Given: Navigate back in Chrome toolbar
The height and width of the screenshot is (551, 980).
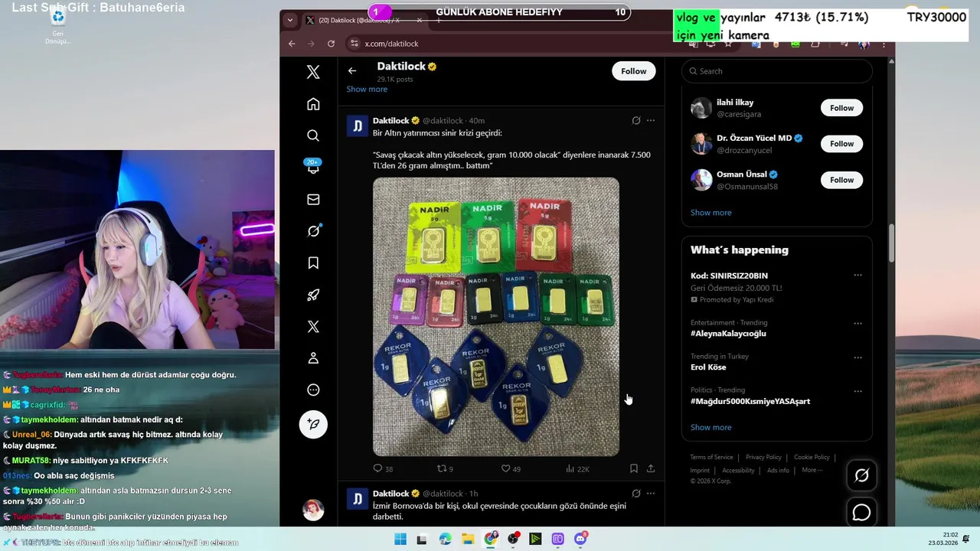Looking at the screenshot, I should (x=292, y=44).
